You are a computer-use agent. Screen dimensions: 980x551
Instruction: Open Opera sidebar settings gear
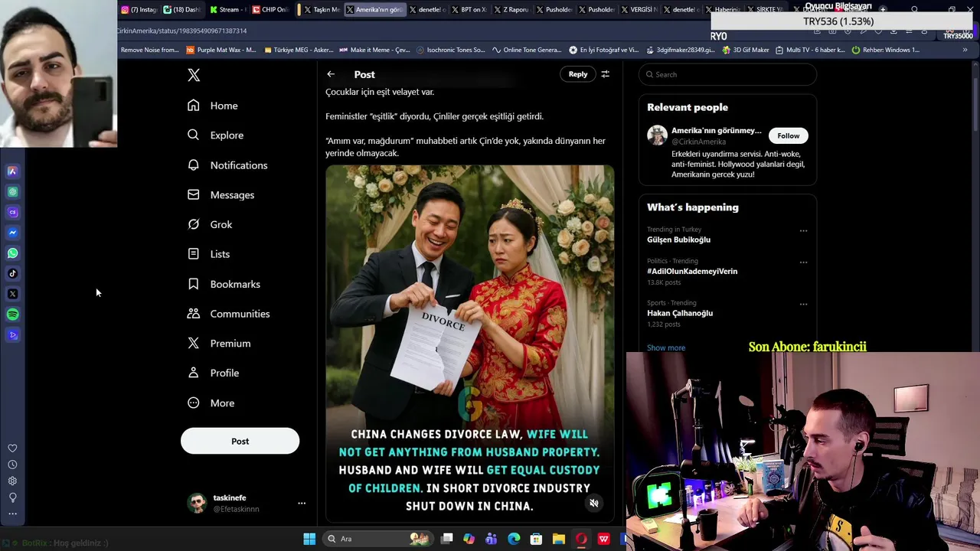tap(12, 481)
